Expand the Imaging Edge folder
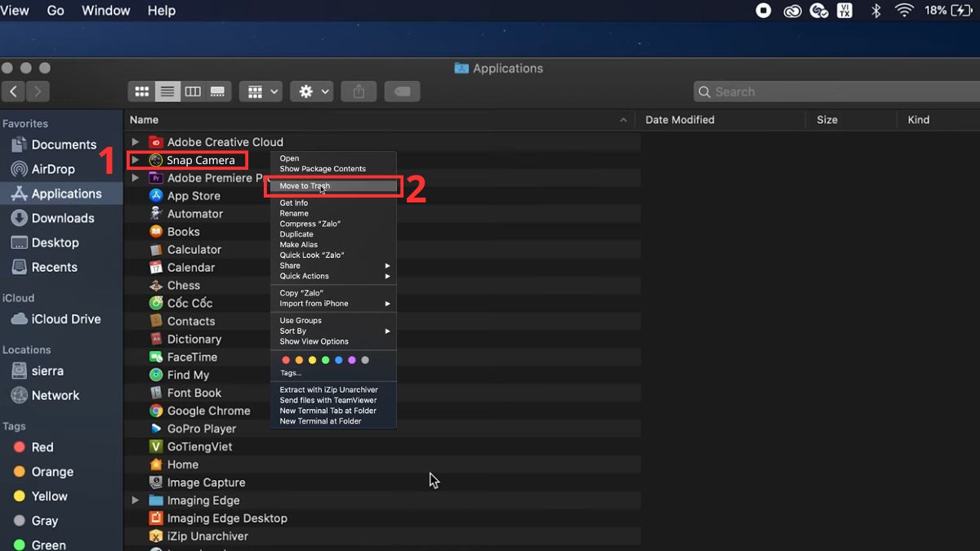 tap(136, 500)
